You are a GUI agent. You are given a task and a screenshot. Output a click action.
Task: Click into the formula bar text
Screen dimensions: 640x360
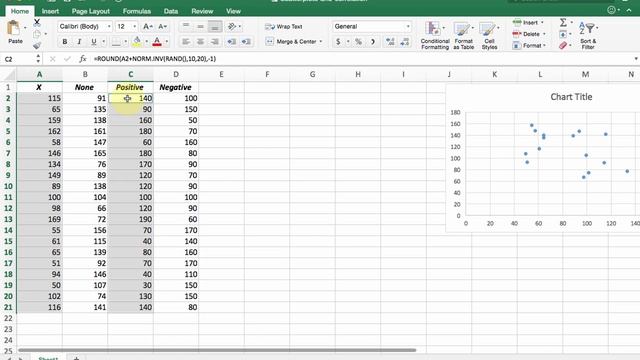click(155, 59)
